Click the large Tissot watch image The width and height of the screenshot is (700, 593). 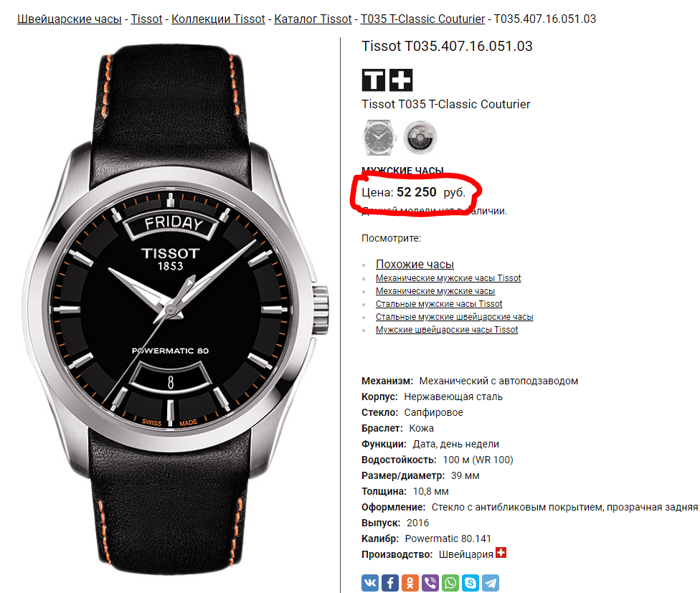[175, 309]
